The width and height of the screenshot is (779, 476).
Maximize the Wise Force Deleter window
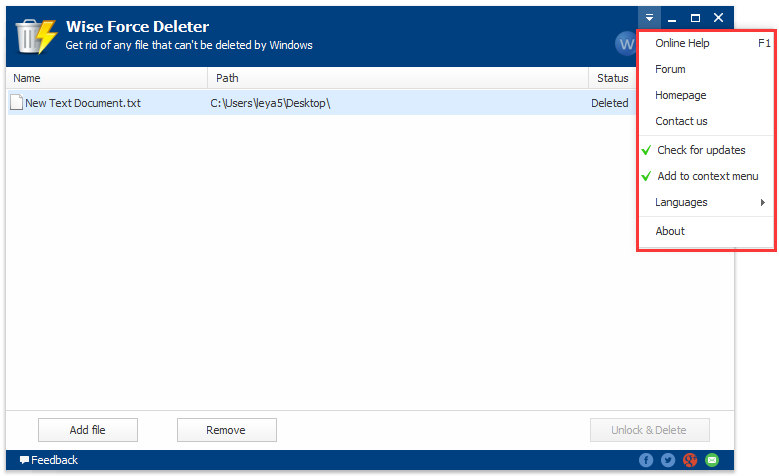695,18
